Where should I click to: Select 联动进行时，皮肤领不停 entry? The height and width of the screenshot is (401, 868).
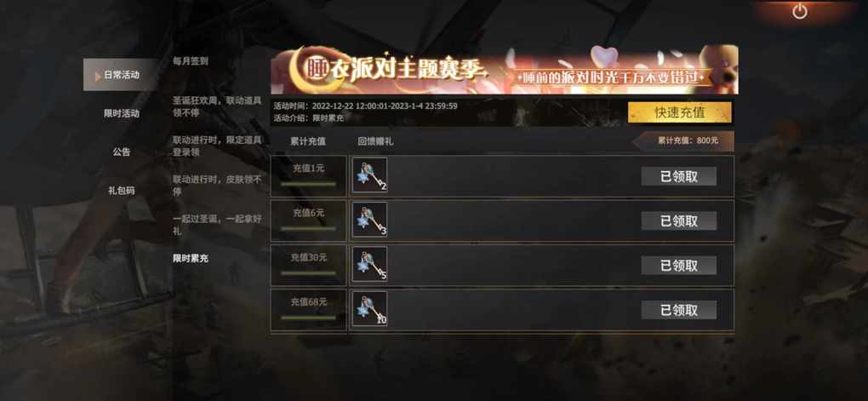point(216,185)
